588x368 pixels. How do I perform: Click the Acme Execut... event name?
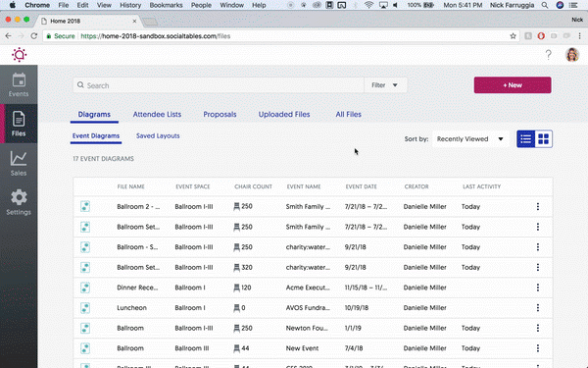(x=308, y=288)
